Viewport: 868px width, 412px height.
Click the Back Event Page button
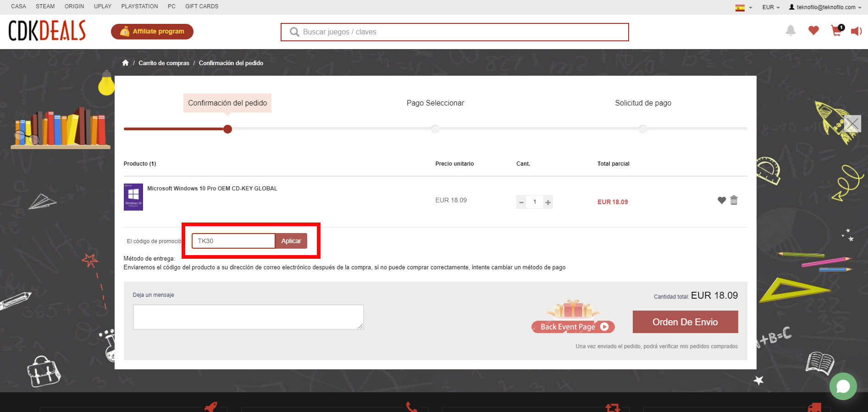pyautogui.click(x=573, y=327)
